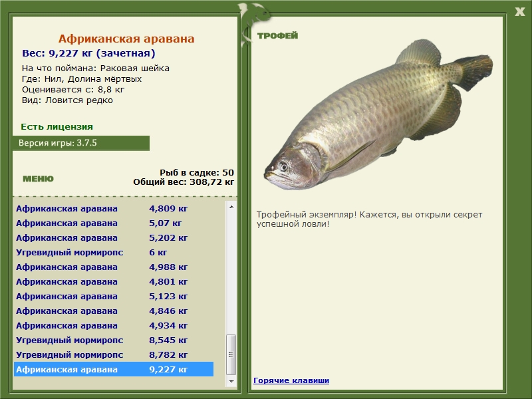Select Африканская аравана 4,809 кг row

(114, 208)
